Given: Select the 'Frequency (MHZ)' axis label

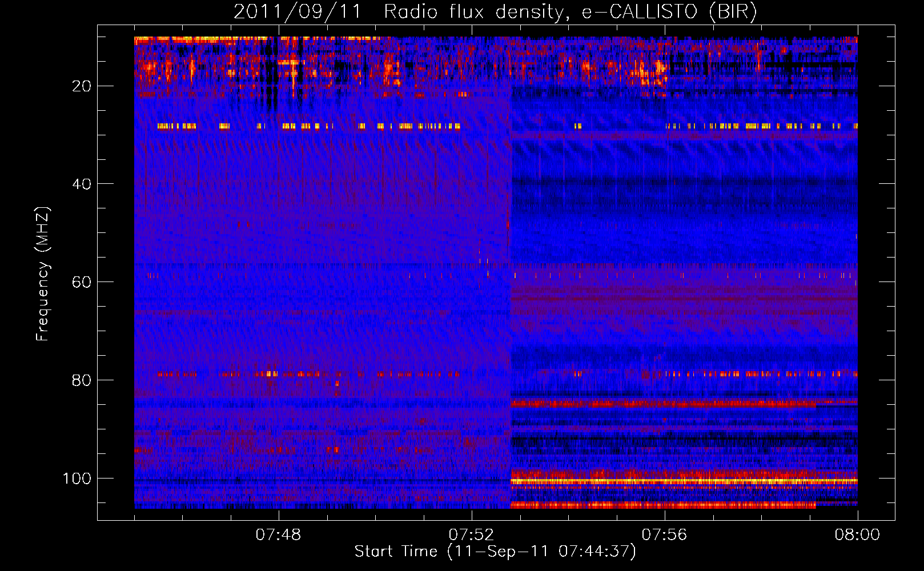Looking at the screenshot, I should pos(43,274).
